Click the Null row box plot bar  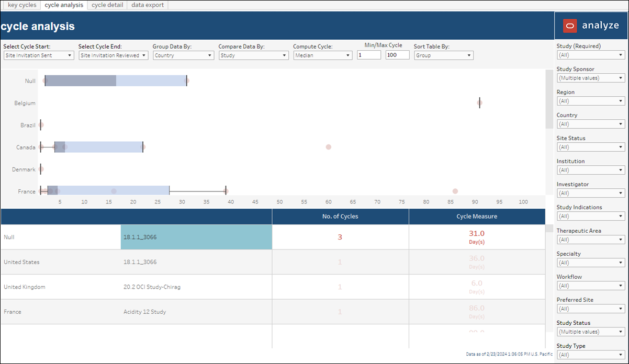click(116, 81)
